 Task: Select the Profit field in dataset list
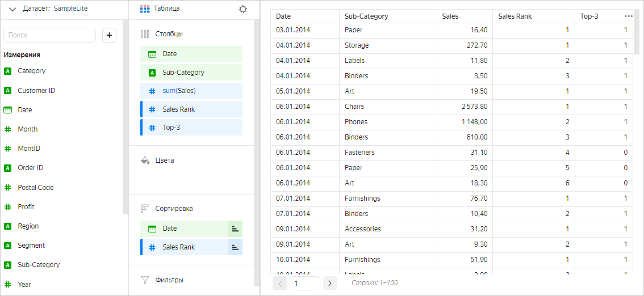(x=26, y=207)
